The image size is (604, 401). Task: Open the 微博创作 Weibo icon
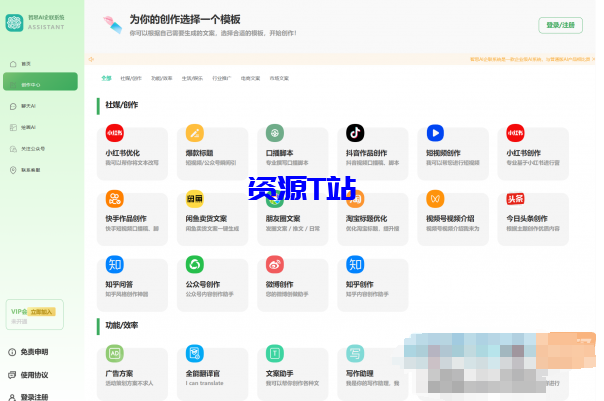point(275,265)
